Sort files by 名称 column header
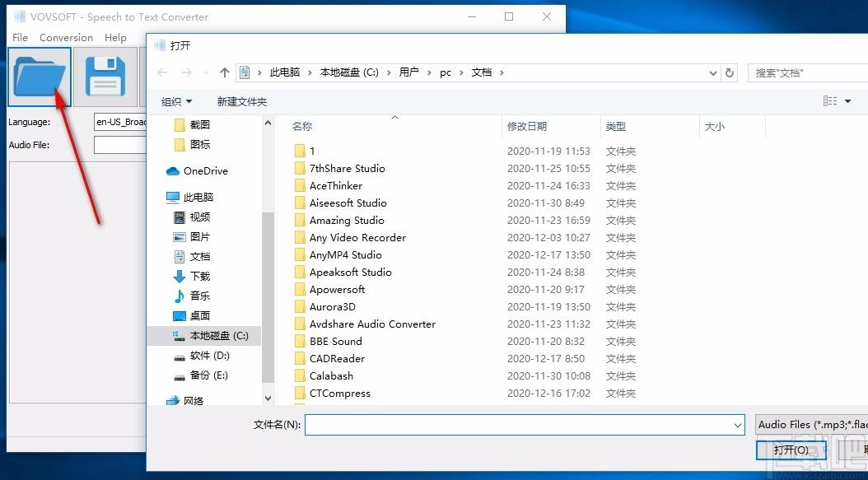This screenshot has width=868, height=480. [302, 126]
